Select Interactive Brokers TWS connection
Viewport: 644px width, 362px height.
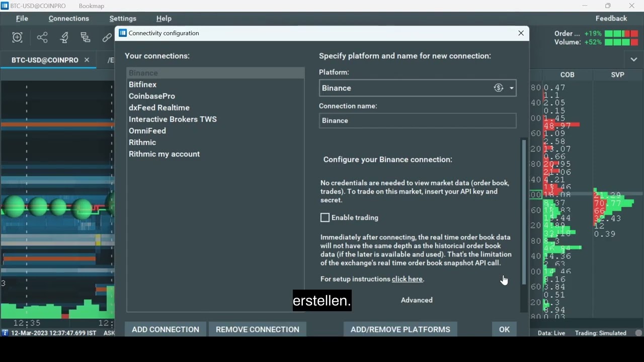coord(216,119)
